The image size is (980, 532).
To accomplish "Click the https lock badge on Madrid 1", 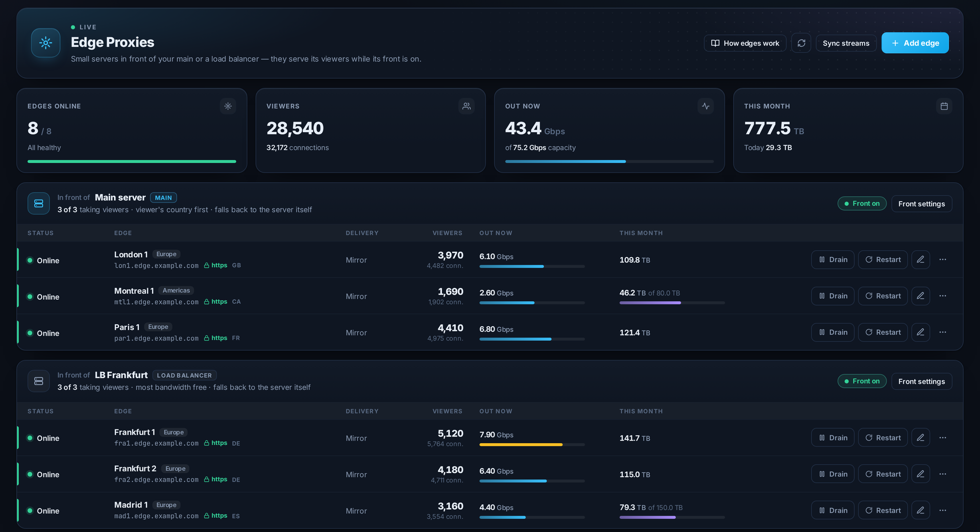I will point(215,516).
